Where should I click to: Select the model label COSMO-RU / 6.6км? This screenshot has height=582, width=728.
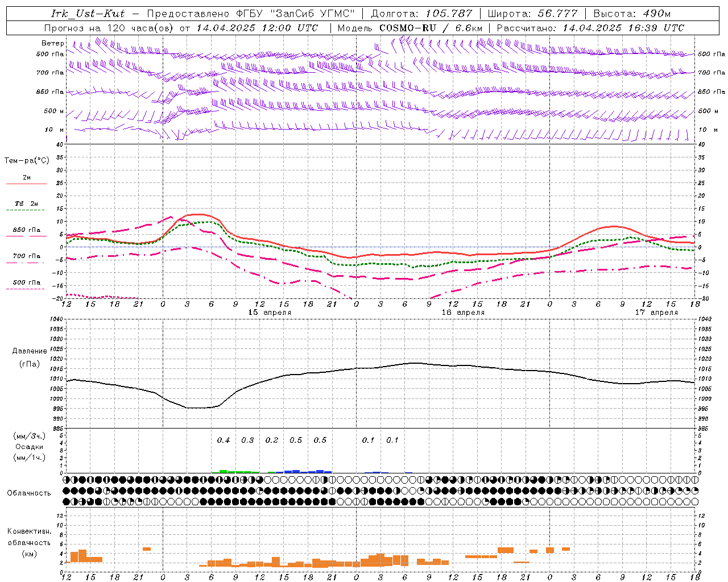(431, 28)
